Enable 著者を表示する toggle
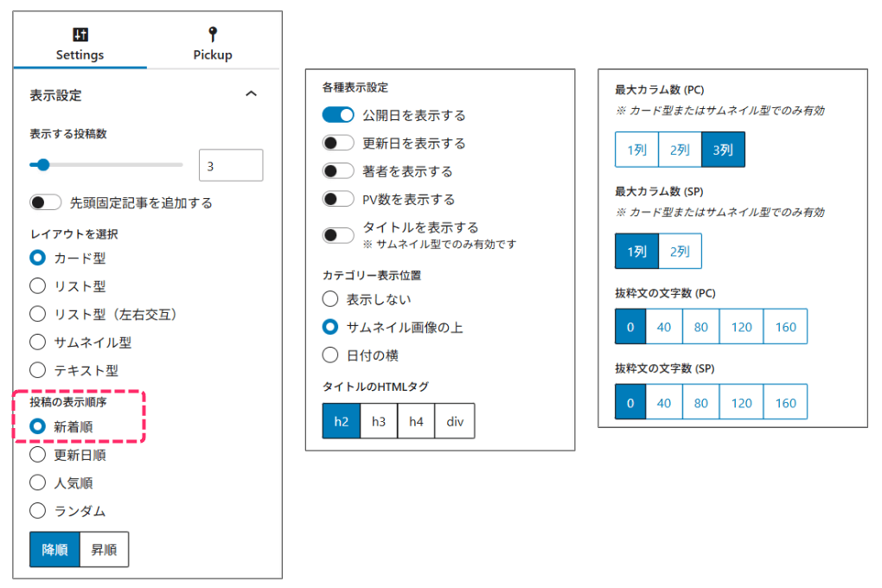This screenshot has width=882, height=588. coord(338,171)
